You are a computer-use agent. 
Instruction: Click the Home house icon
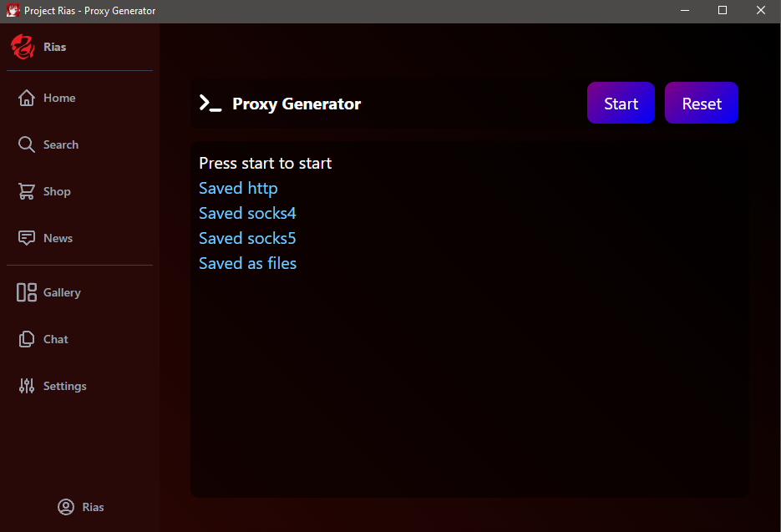point(27,98)
